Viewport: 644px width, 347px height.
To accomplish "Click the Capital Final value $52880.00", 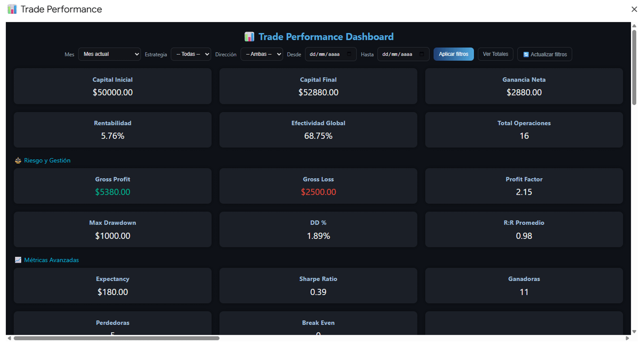I will (318, 92).
